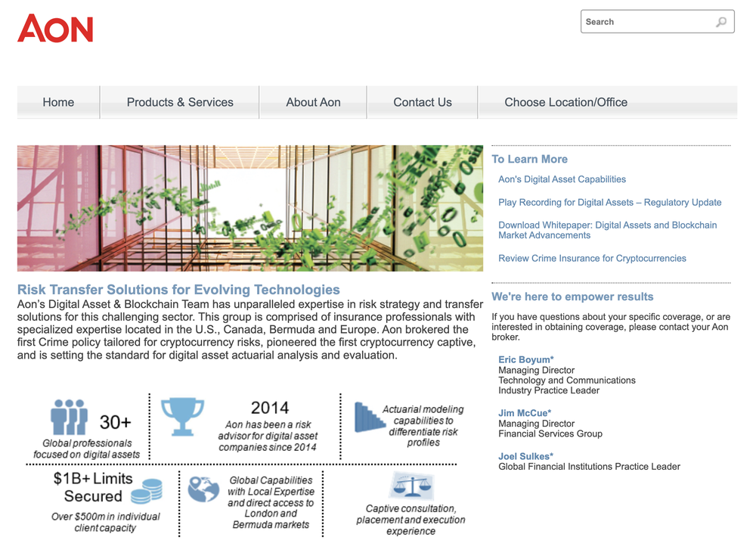Click 'Global Financial Institutions Practice Leader' text
Viewport: 756px width, 559px height.
589,467
